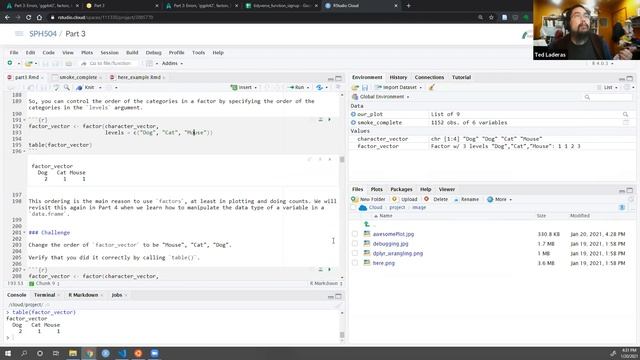Run all chunks above icon at line 191
The height and width of the screenshot is (360, 640).
(320, 120)
